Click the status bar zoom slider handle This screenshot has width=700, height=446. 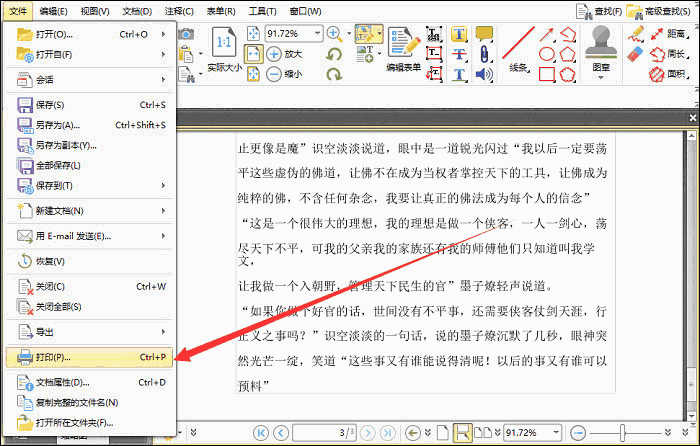tap(622, 432)
